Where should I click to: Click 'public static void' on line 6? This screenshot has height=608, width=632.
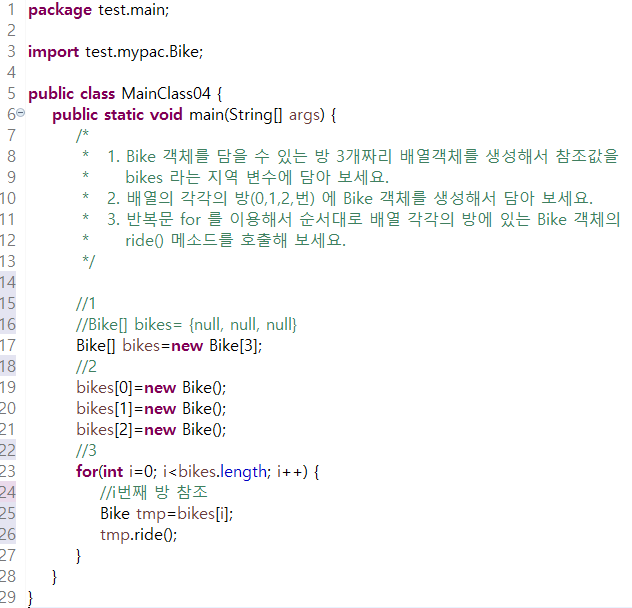point(117,115)
